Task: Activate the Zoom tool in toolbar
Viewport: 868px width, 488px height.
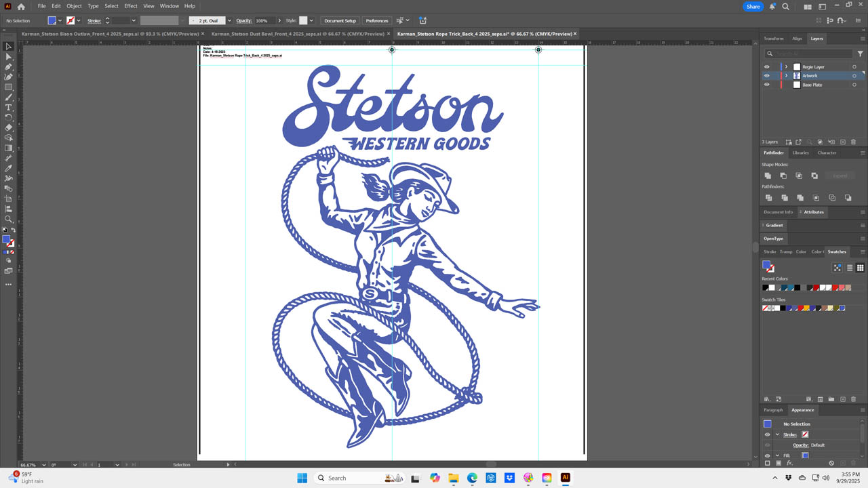Action: pyautogui.click(x=9, y=219)
